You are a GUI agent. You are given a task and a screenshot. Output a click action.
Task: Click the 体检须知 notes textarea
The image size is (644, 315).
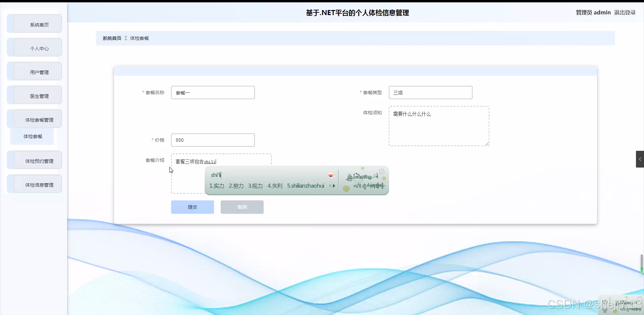pos(439,126)
